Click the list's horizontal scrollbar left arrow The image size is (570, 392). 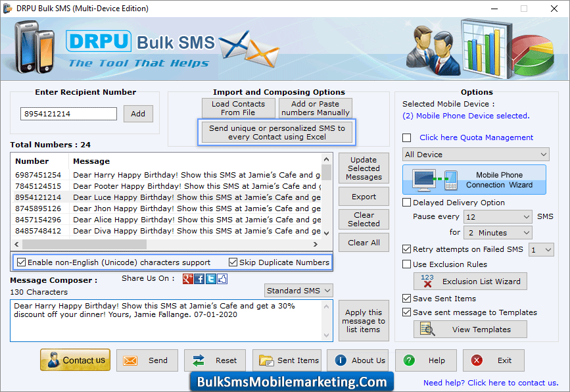[16, 245]
